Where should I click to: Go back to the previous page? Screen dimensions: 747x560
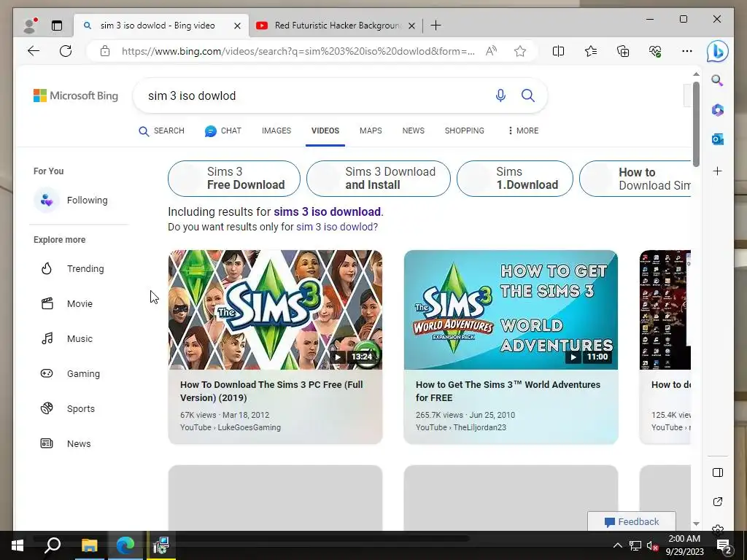click(34, 51)
